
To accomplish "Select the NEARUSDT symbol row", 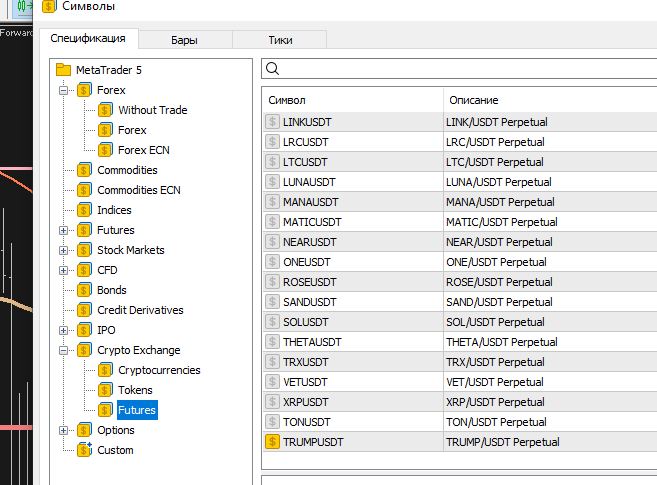I will [x=460, y=242].
